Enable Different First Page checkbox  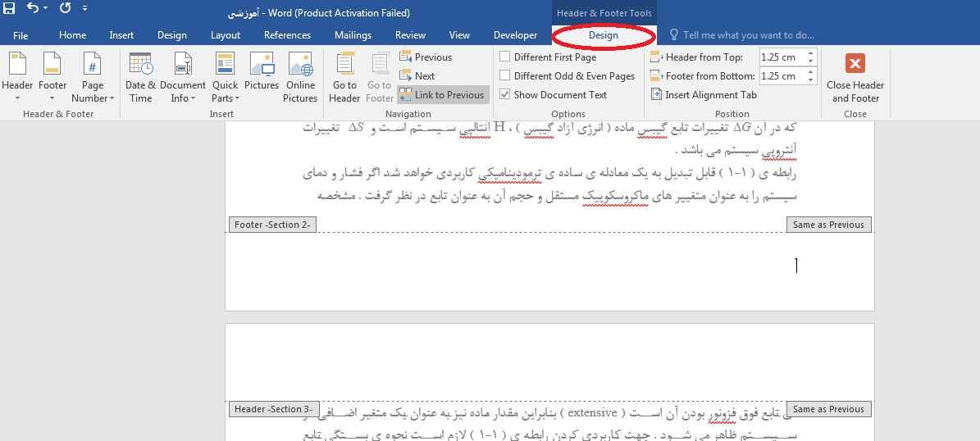(504, 57)
